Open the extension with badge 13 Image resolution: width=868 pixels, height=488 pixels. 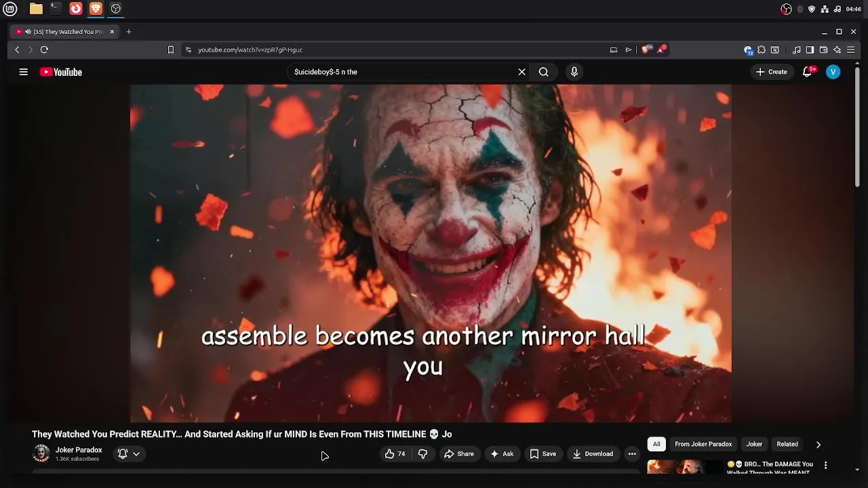[x=748, y=50]
